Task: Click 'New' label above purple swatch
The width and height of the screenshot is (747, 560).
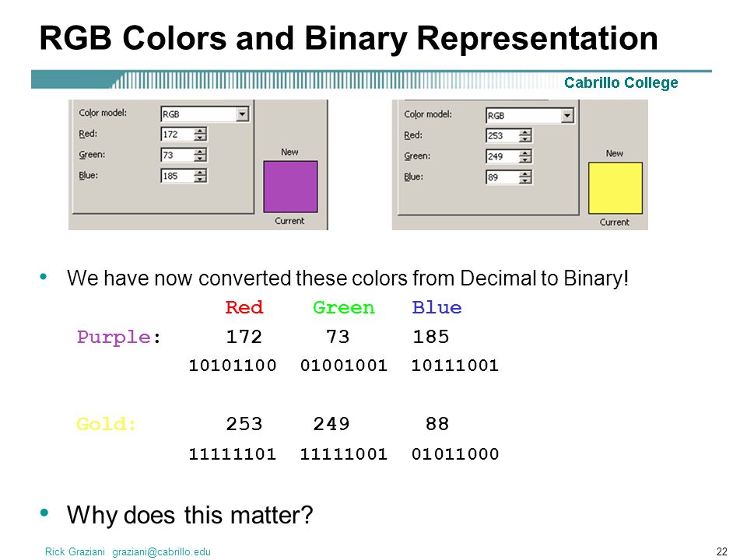Action: [x=289, y=152]
